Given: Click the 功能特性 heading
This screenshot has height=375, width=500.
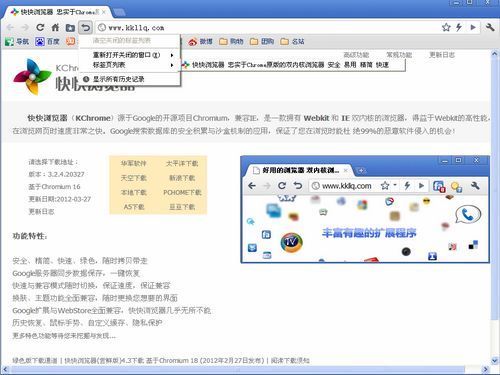Looking at the screenshot, I should 29,236.
